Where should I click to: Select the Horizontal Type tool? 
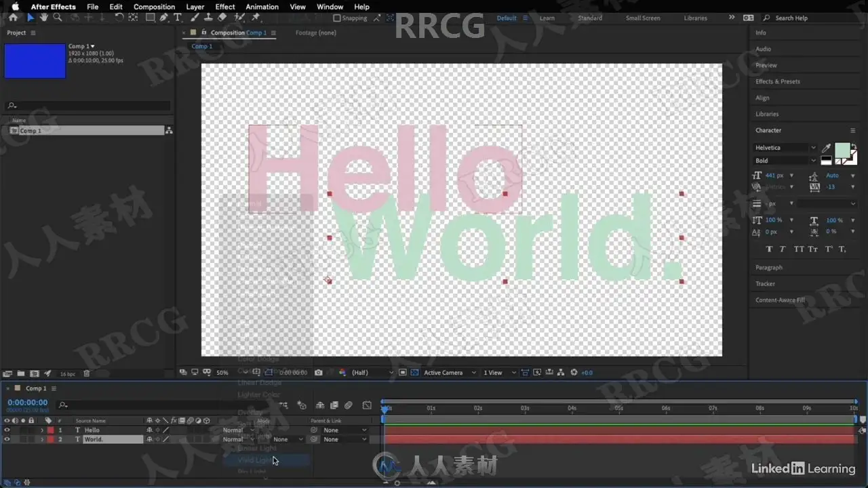tap(178, 18)
